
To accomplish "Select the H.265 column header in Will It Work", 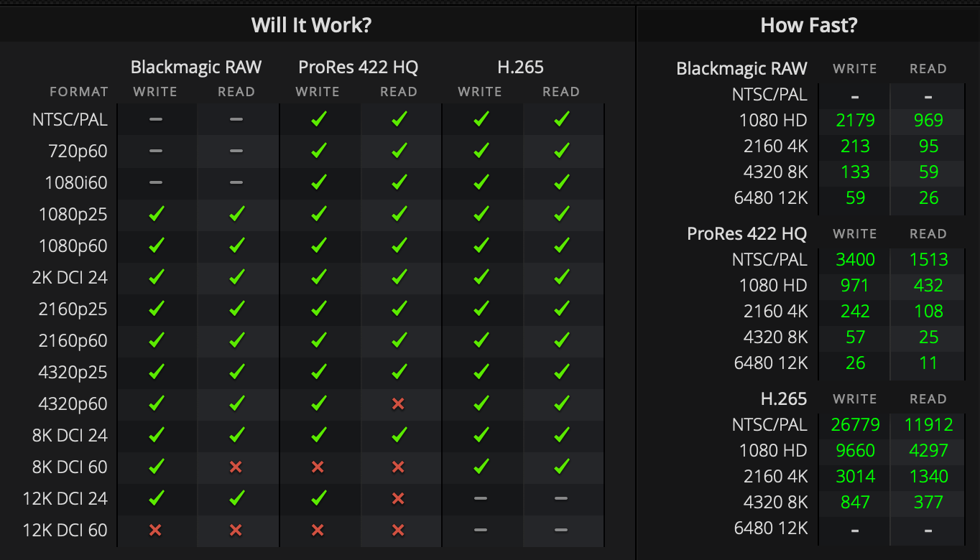I will (x=521, y=67).
